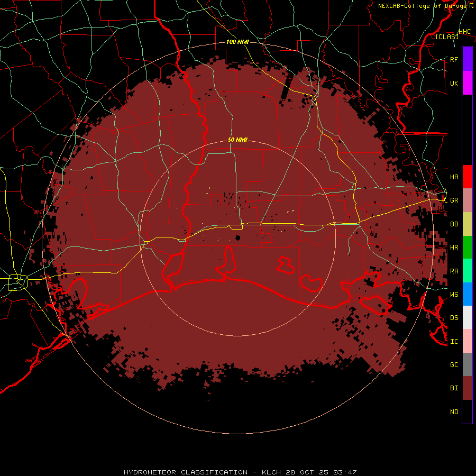Click the [CLAS] units label
Screen dimensions: 476x476
point(447,36)
